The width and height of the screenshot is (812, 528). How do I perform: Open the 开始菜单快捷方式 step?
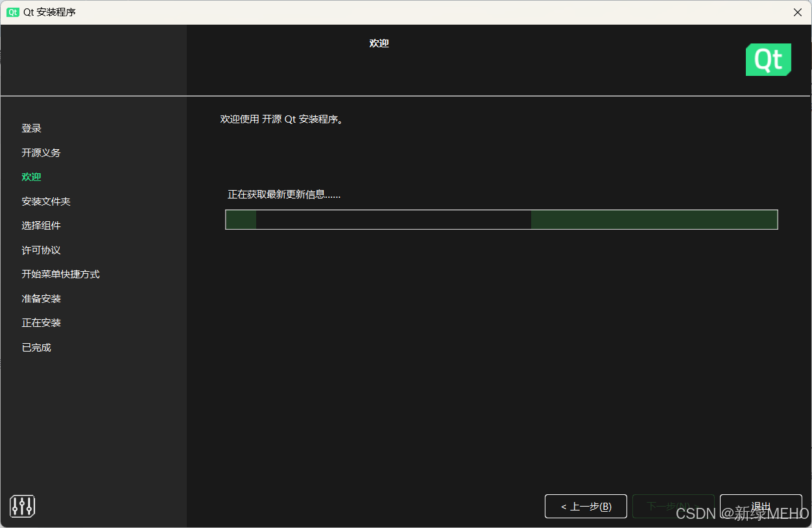tap(60, 274)
